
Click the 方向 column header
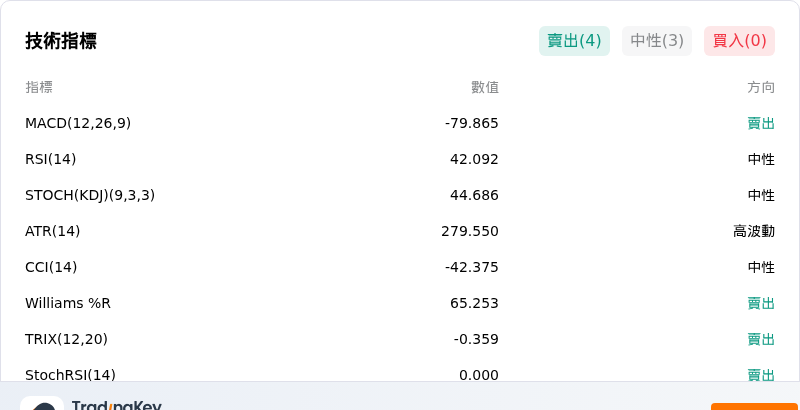(761, 88)
